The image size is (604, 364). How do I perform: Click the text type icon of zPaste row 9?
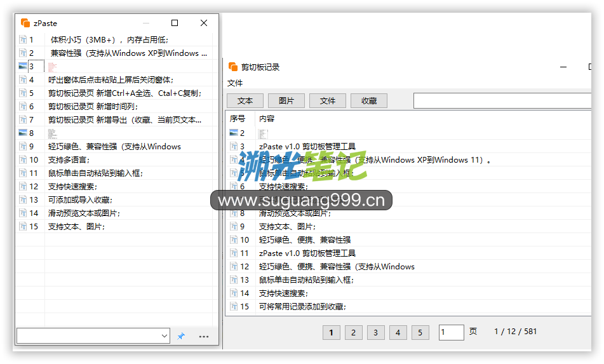(23, 146)
